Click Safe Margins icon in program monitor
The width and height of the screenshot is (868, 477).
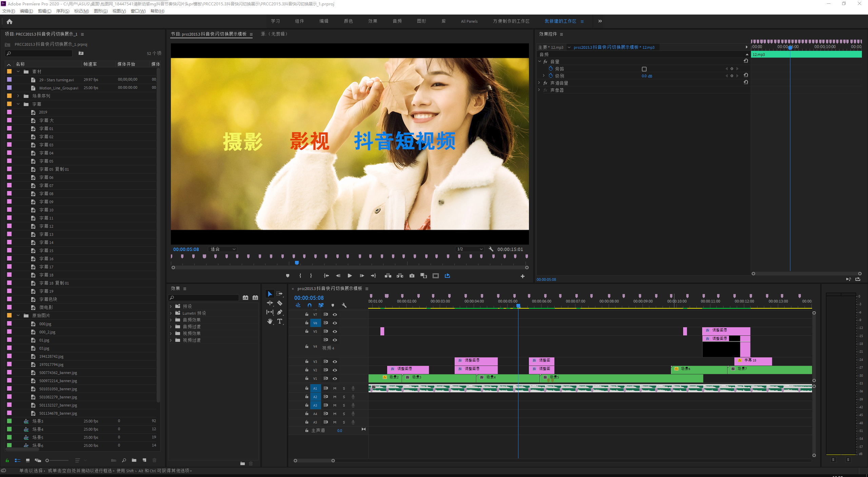436,276
